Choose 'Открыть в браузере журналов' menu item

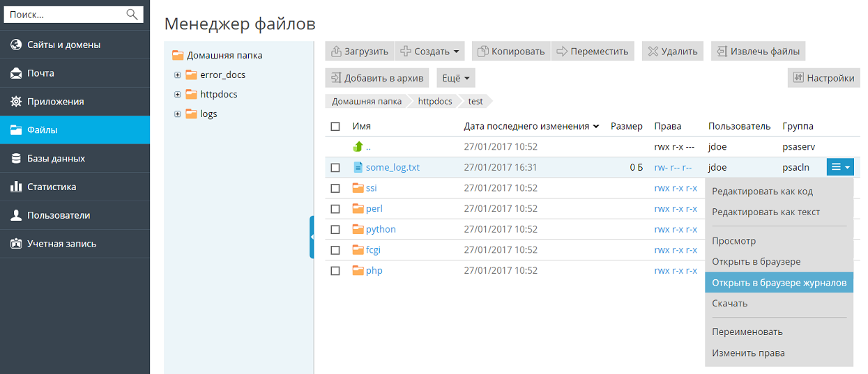coord(779,283)
